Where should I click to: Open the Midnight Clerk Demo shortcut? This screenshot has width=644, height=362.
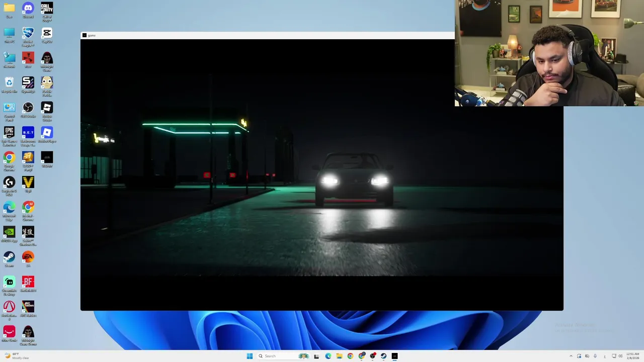pyautogui.click(x=28, y=335)
